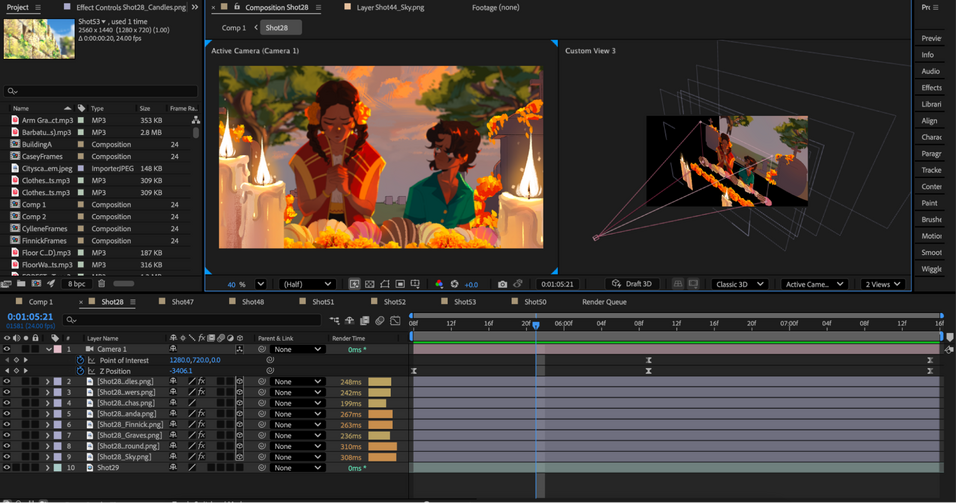This screenshot has width=956, height=503.
Task: Click the Draft 3D button
Action: tap(632, 284)
